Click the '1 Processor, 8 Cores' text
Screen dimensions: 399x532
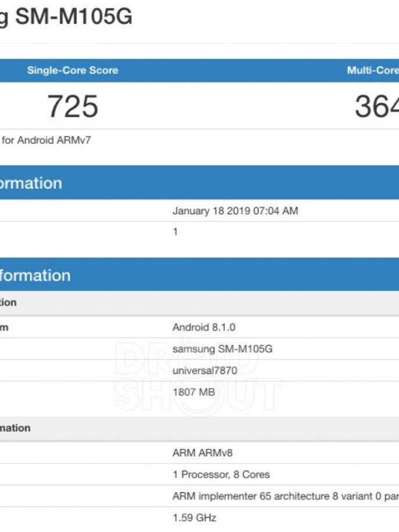221,475
